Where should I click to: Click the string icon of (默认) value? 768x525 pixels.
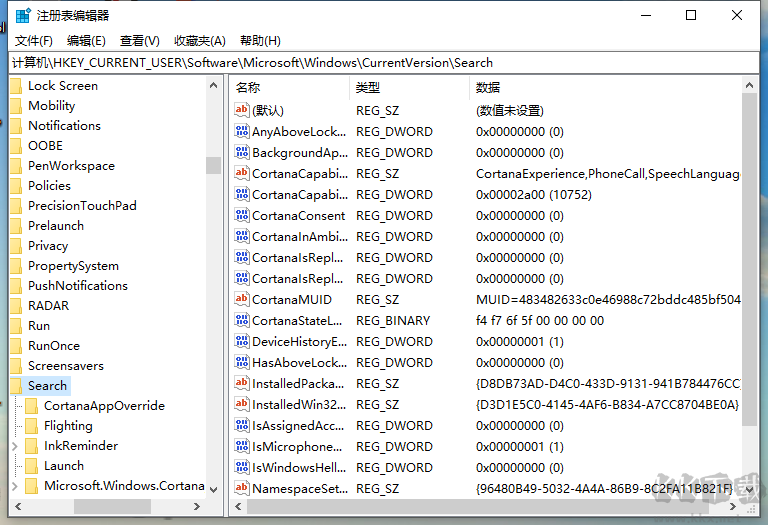[x=241, y=110]
